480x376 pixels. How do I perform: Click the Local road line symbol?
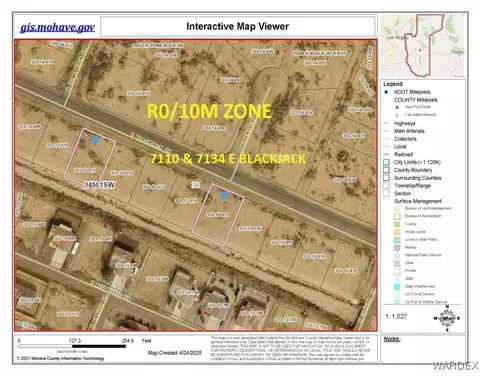pos(387,147)
